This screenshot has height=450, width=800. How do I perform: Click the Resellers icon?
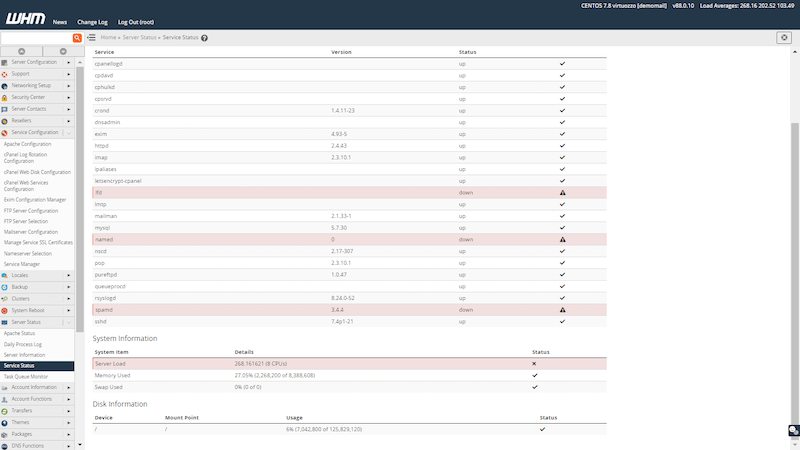point(5,121)
